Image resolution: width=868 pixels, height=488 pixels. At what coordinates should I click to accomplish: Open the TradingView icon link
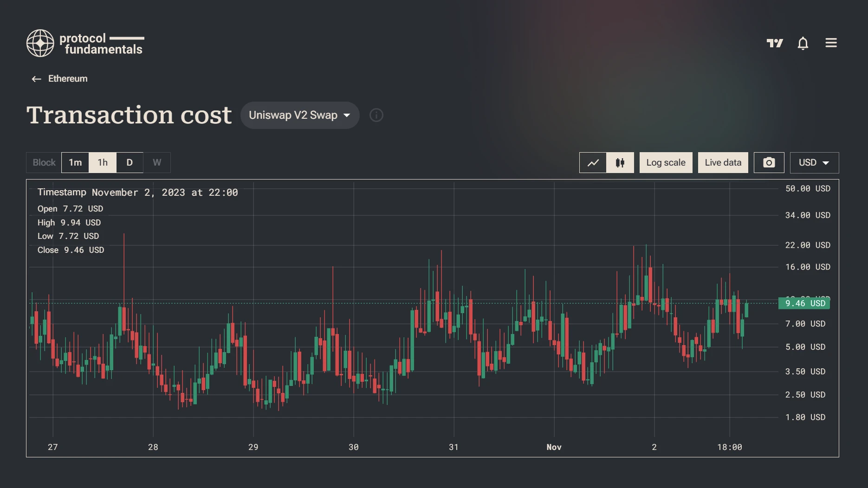(774, 43)
